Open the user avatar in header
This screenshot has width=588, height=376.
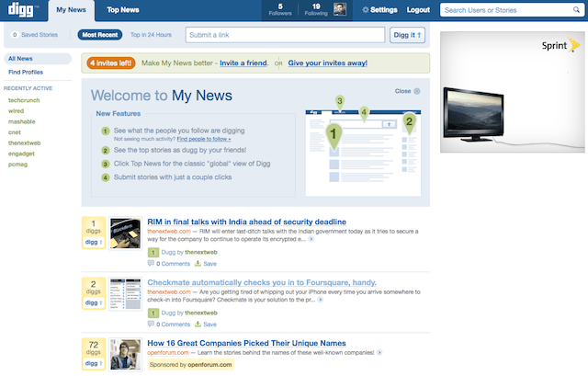tap(340, 10)
